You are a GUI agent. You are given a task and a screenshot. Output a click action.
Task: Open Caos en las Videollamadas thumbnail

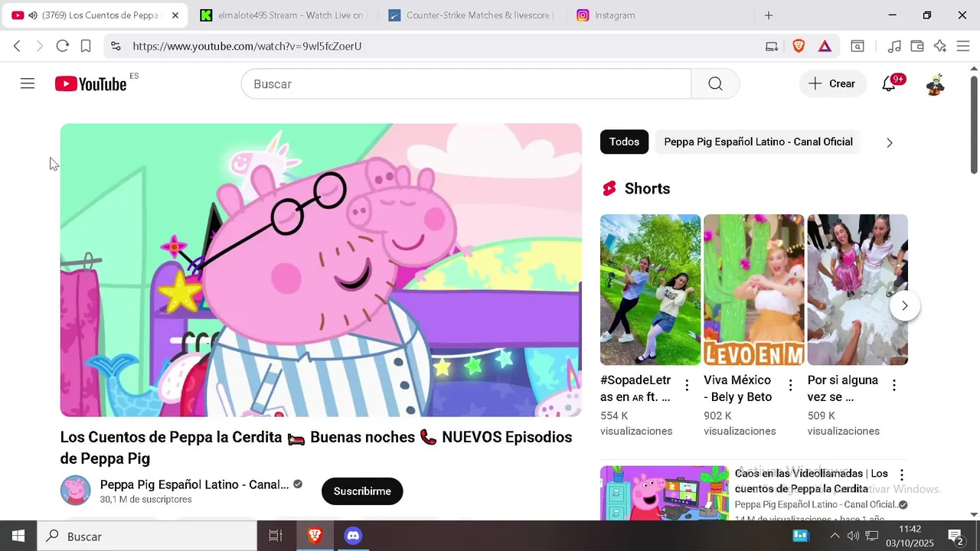664,493
